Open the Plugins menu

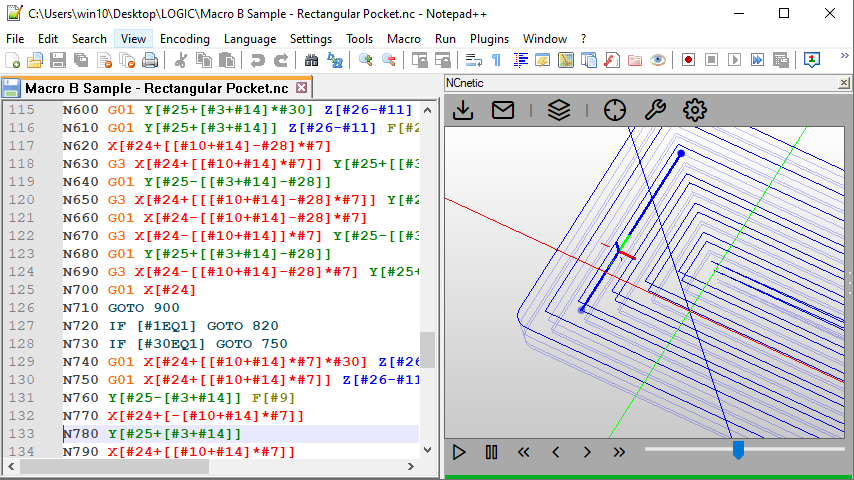489,39
